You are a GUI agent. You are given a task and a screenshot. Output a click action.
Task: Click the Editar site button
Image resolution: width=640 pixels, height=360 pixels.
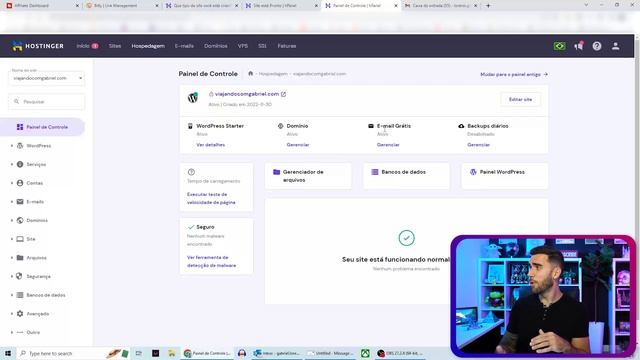click(x=520, y=100)
